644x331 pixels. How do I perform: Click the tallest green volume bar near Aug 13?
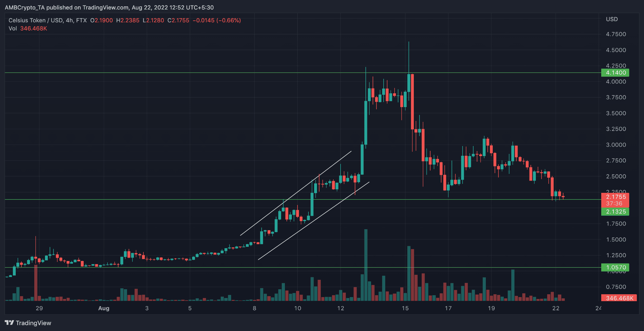click(366, 265)
